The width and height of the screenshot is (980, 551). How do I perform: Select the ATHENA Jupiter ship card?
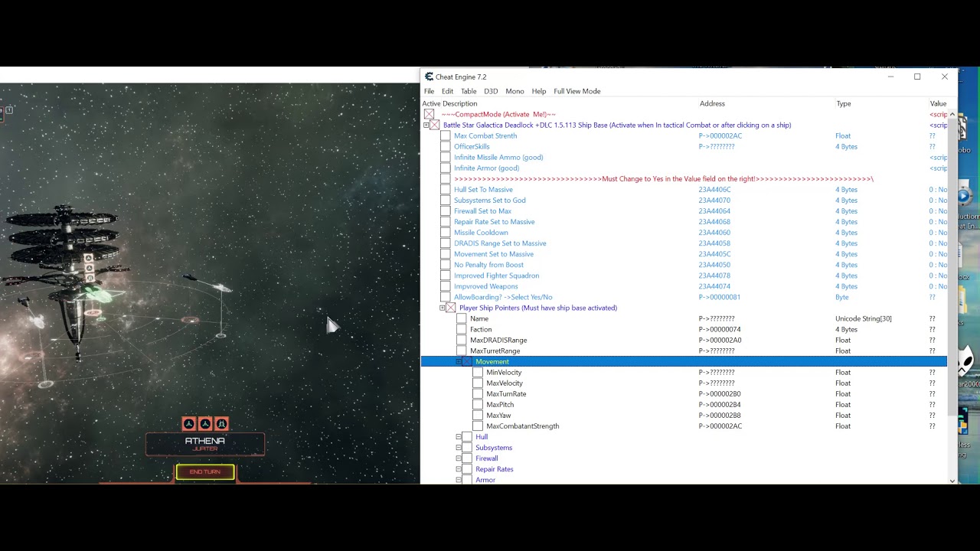click(205, 444)
